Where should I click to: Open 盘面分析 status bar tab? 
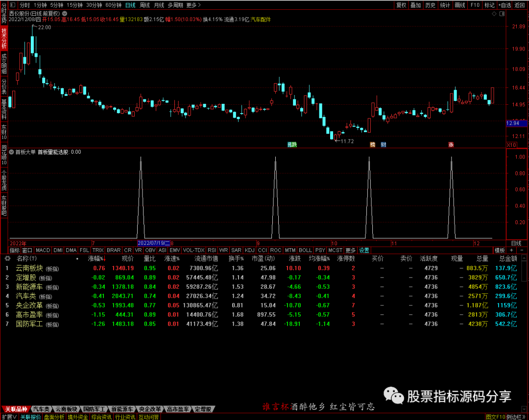54,417
